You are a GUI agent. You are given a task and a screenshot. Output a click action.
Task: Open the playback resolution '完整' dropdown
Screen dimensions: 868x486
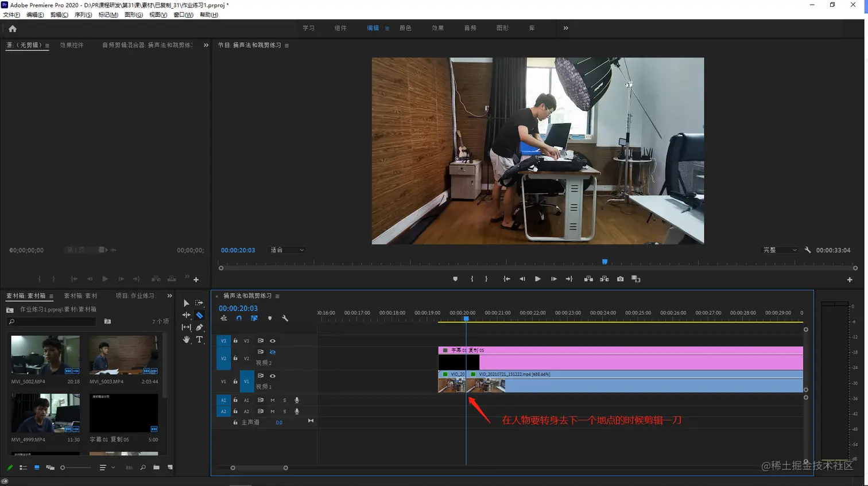click(x=780, y=250)
